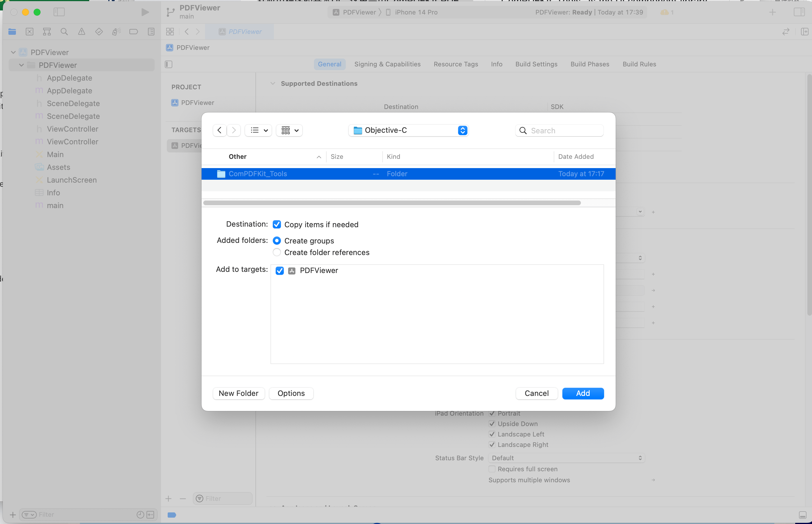Screen dimensions: 812x524
Task: Open the Issue navigator warning icon
Action: pyautogui.click(x=82, y=32)
